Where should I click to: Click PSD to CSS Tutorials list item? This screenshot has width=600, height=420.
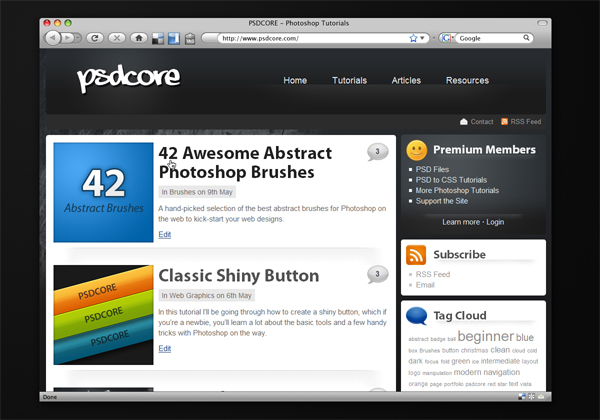click(451, 180)
